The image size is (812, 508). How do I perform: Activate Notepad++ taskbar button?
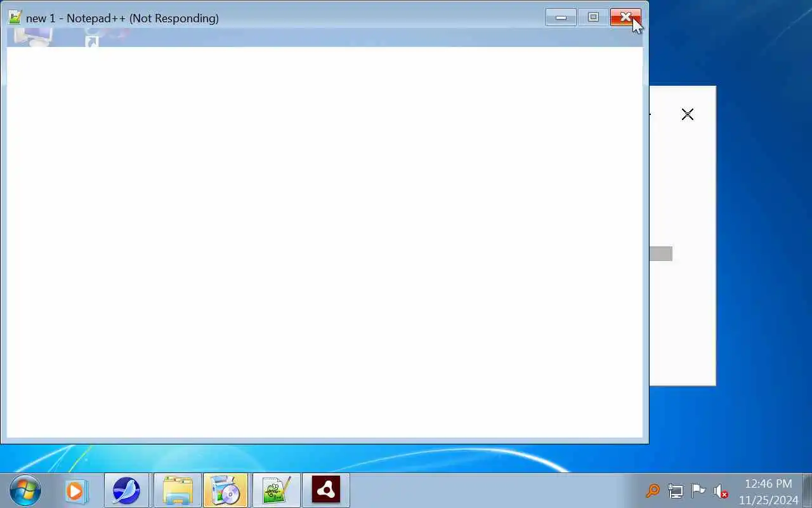pyautogui.click(x=276, y=491)
